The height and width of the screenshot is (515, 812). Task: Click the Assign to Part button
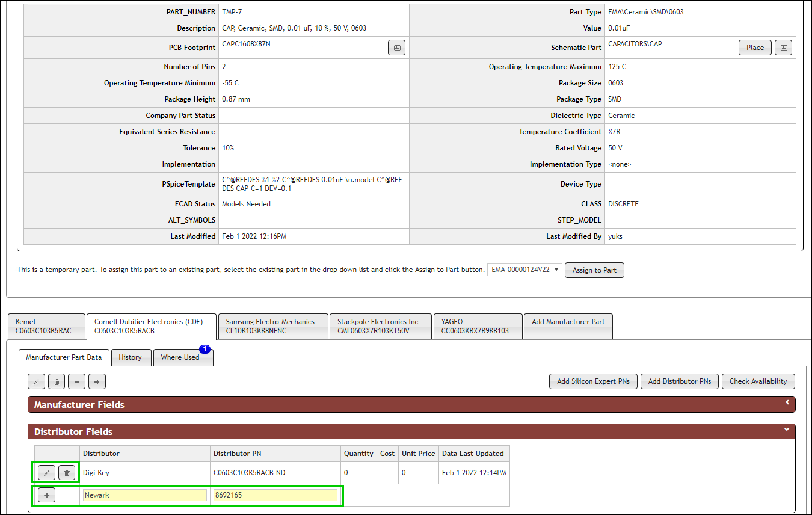[594, 270]
